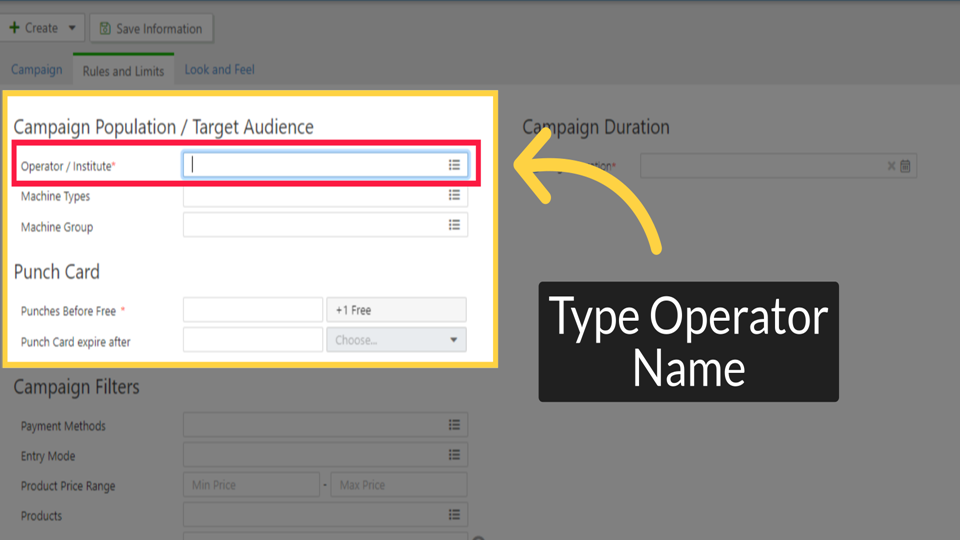The height and width of the screenshot is (540, 960).
Task: Click the 'Campaign Filters' heading
Action: coord(77,387)
